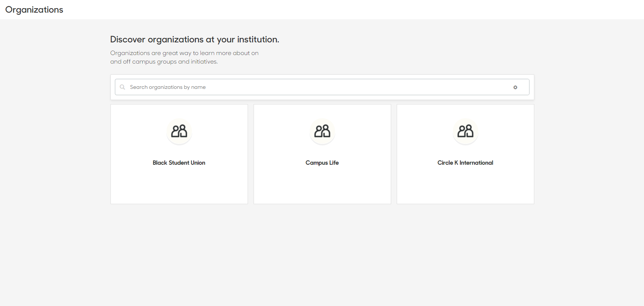
Task: Click the Organizations page title
Action: (x=34, y=10)
